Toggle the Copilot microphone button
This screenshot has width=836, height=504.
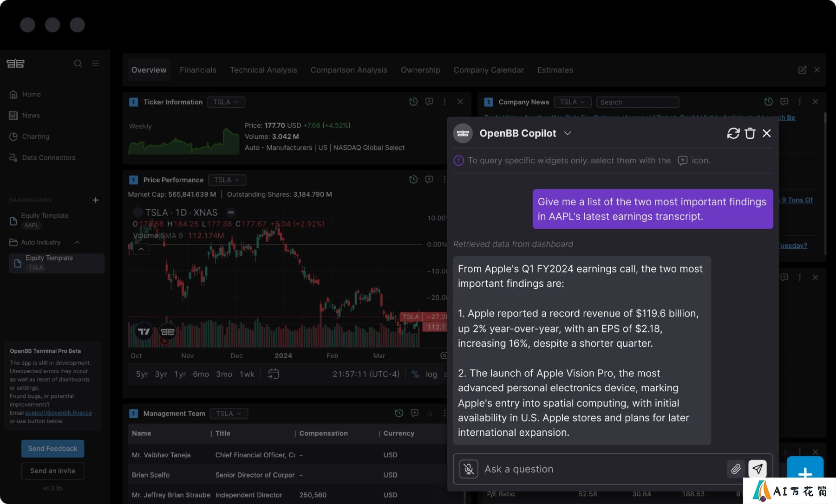(x=469, y=469)
